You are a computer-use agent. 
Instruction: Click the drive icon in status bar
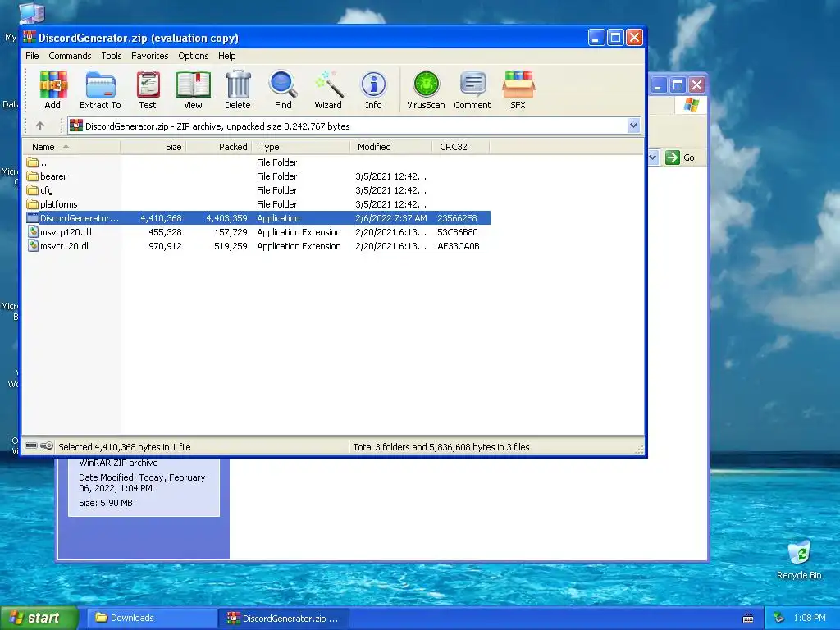tap(31, 445)
